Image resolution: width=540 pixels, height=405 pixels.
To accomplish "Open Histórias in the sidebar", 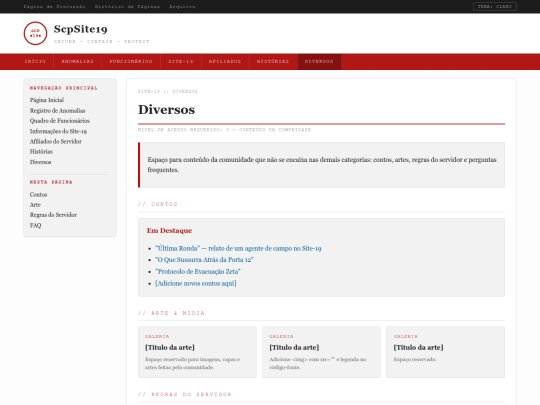I will (41, 152).
